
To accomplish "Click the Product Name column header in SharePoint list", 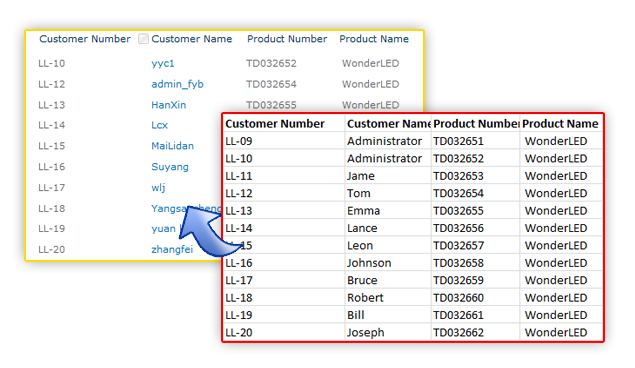I will click(374, 39).
